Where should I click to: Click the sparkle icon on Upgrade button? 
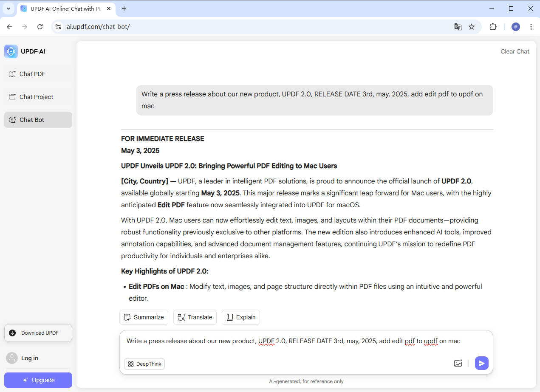25,380
